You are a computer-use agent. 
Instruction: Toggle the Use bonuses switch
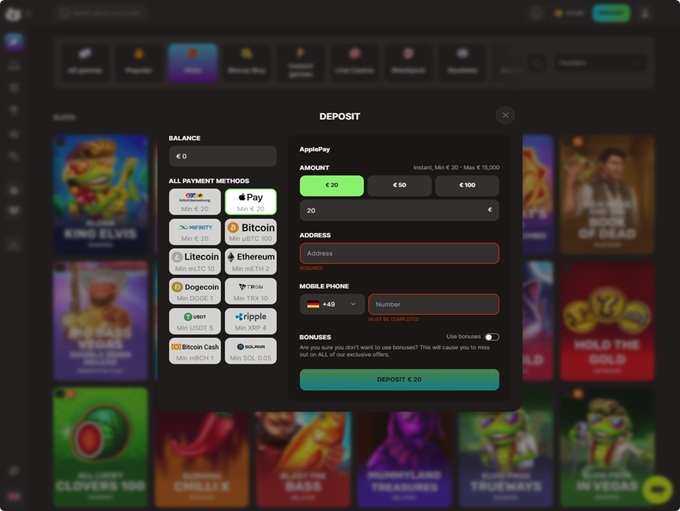click(492, 337)
